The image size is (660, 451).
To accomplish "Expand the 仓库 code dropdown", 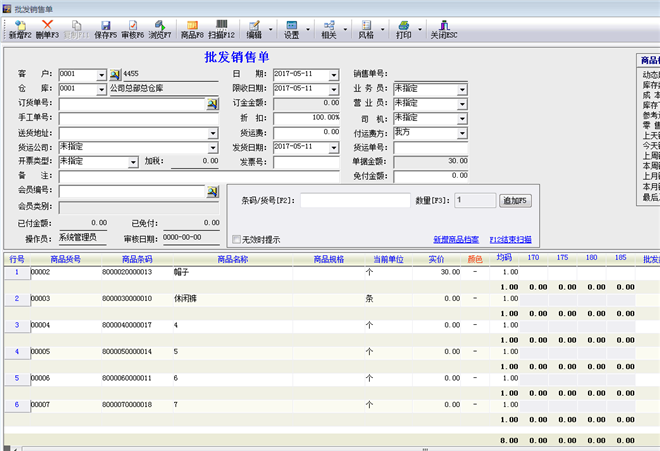I will [x=101, y=90].
